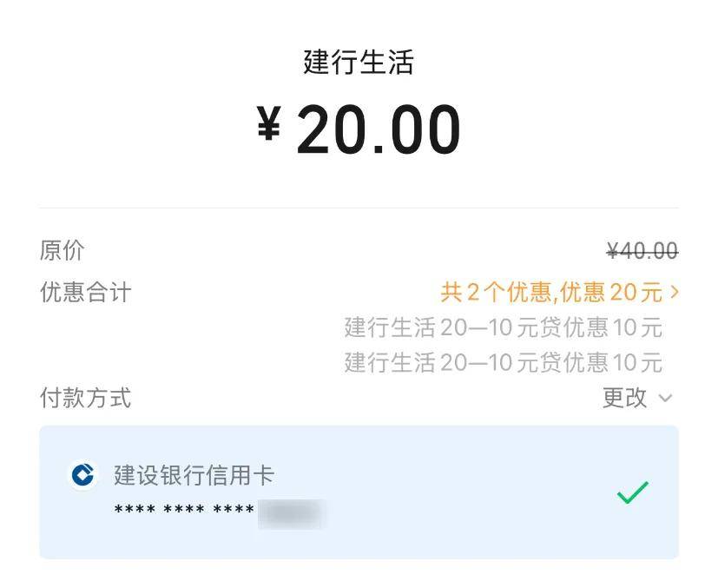This screenshot has width=718, height=588.
Task: Click the divider line below the amount
Action: coord(359,208)
